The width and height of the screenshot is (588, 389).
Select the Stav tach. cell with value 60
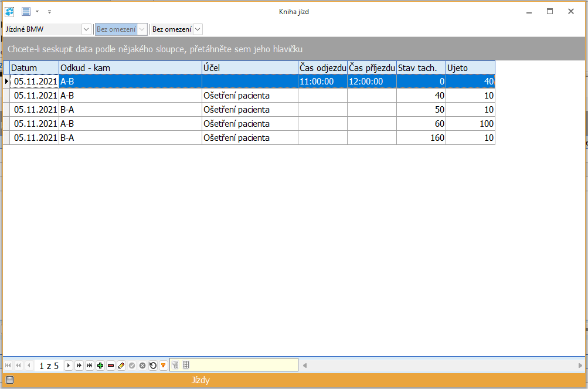[x=421, y=124]
